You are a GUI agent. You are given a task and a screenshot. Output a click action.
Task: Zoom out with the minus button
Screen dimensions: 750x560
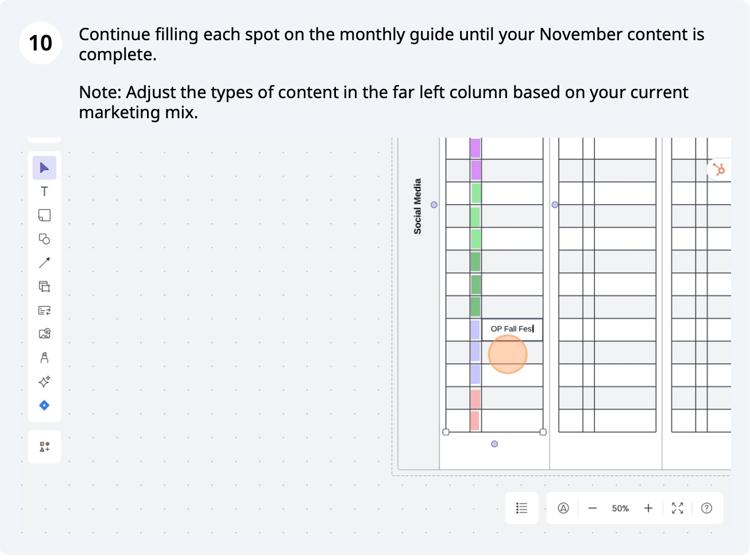tap(593, 508)
